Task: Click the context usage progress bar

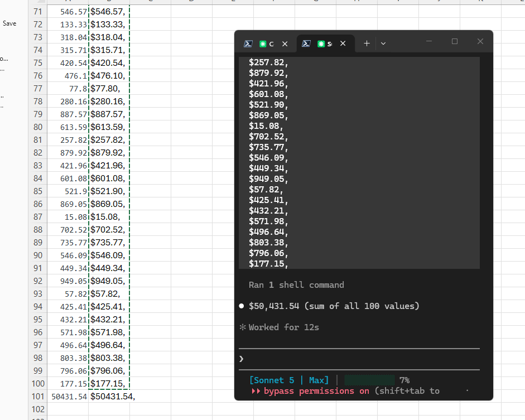Action: pyautogui.click(x=369, y=380)
